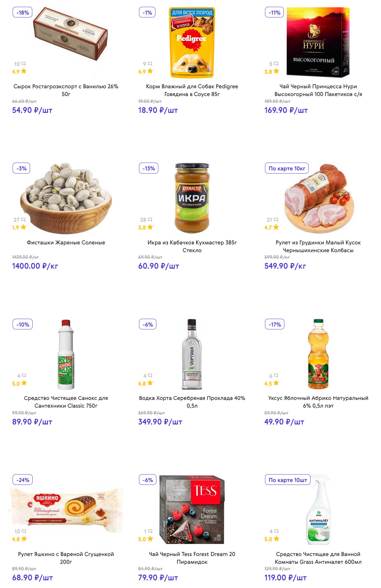The height and width of the screenshot is (588, 381).
Task: Click the comments icon on Икра из Кабачков
Action: click(x=150, y=220)
